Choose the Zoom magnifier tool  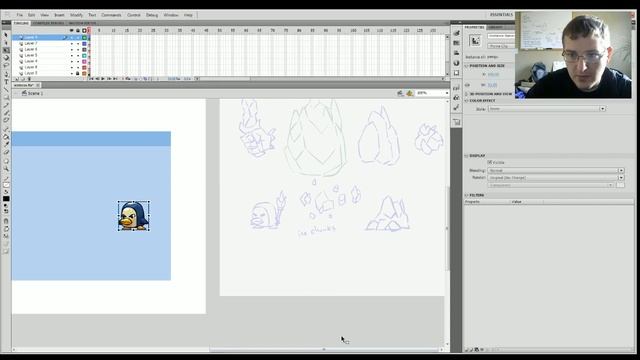coord(6,169)
